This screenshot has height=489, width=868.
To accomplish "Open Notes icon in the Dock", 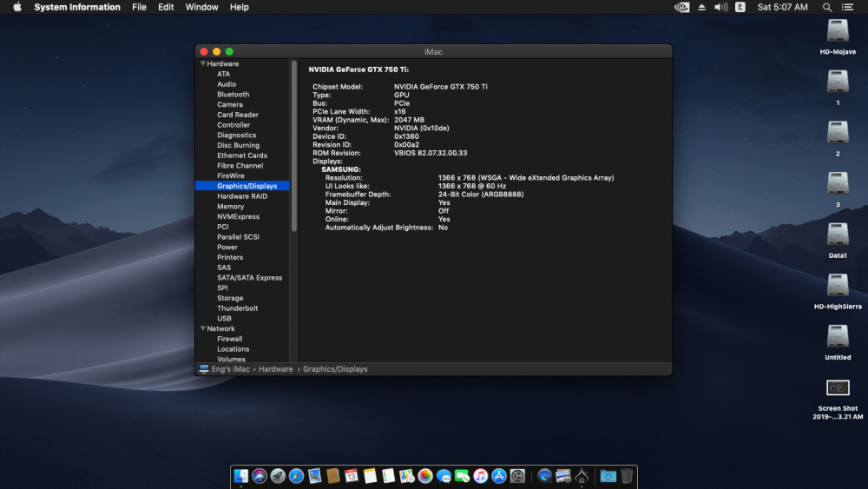I will pyautogui.click(x=370, y=476).
